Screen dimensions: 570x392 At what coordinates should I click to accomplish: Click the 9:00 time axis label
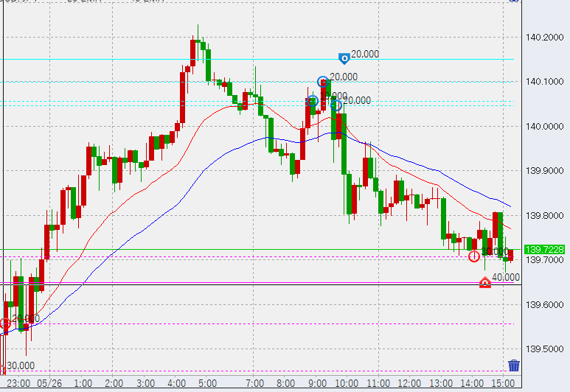317,383
